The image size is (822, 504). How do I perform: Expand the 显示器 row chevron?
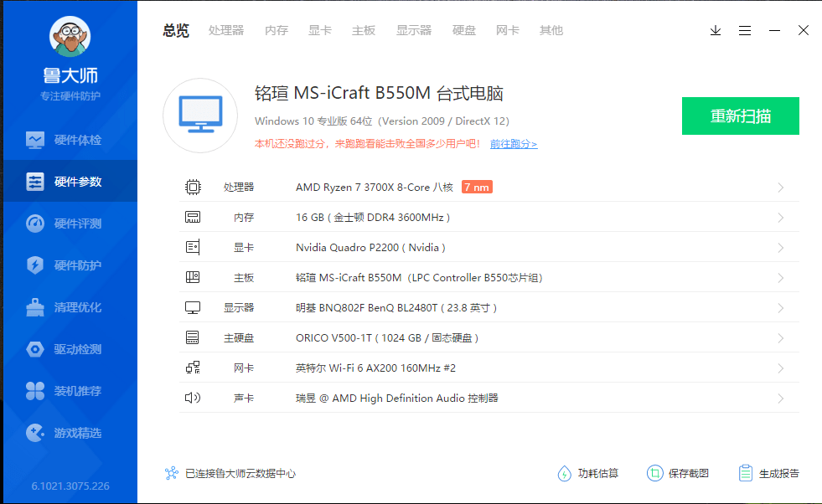click(x=781, y=308)
